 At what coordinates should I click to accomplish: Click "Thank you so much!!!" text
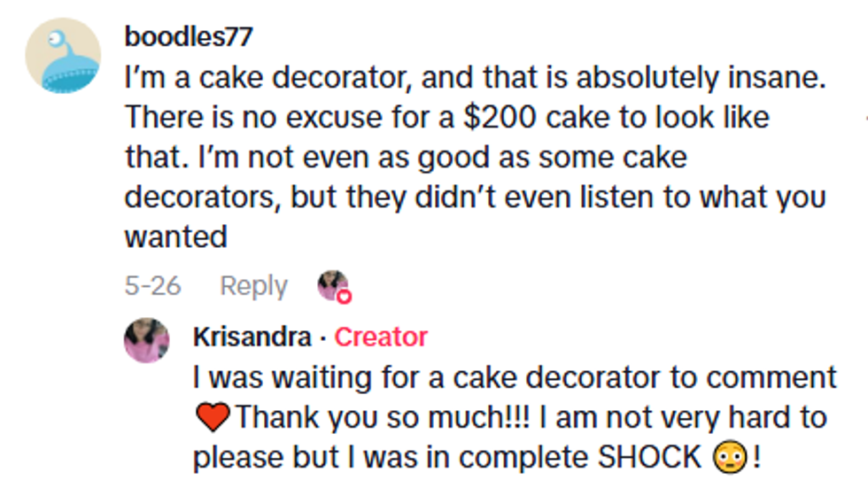(x=383, y=417)
